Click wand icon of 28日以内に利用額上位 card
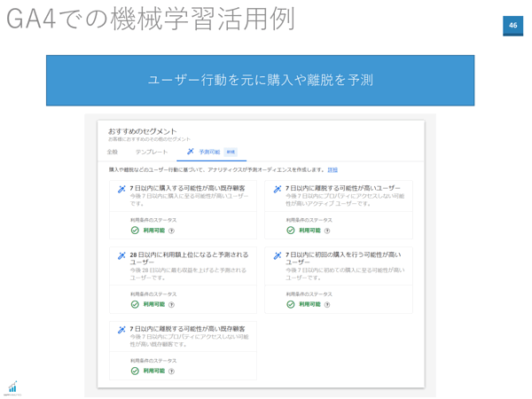 coord(121,255)
